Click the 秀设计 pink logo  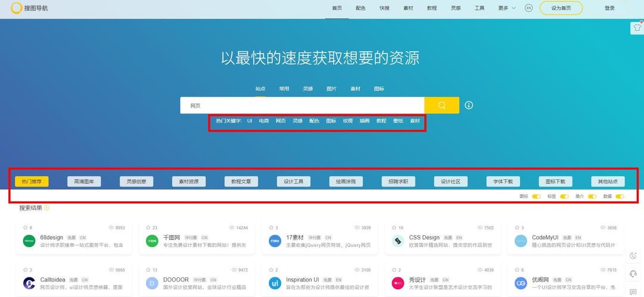[398, 283]
